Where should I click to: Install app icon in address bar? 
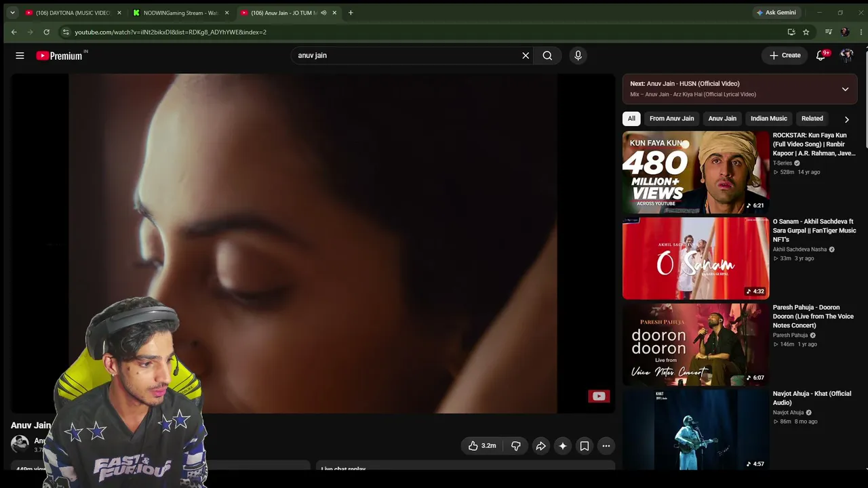coord(791,32)
